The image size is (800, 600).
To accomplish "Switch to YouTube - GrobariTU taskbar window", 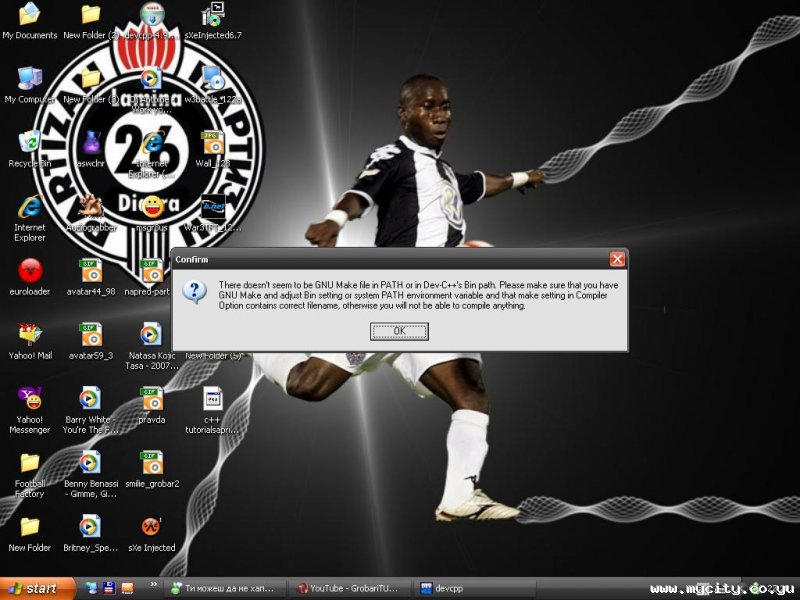I will tap(351, 588).
